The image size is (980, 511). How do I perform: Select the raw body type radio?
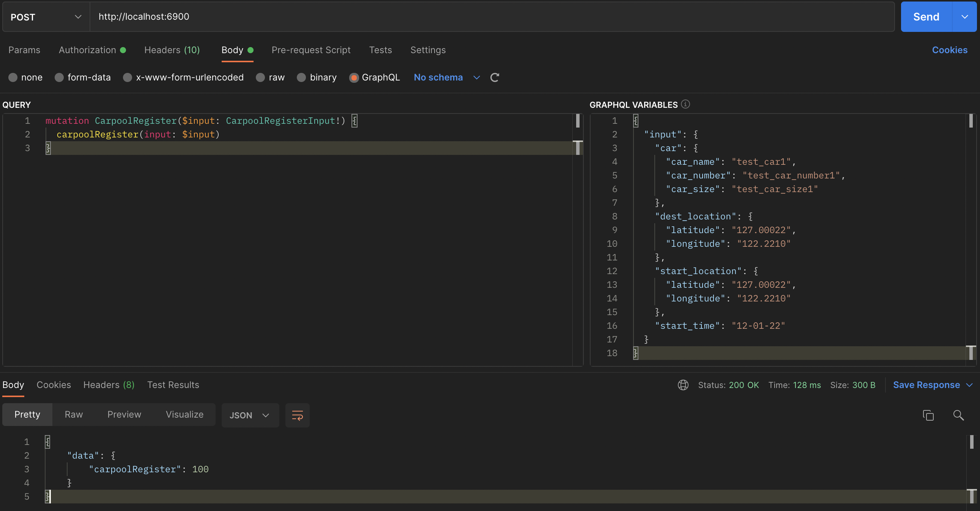click(261, 77)
